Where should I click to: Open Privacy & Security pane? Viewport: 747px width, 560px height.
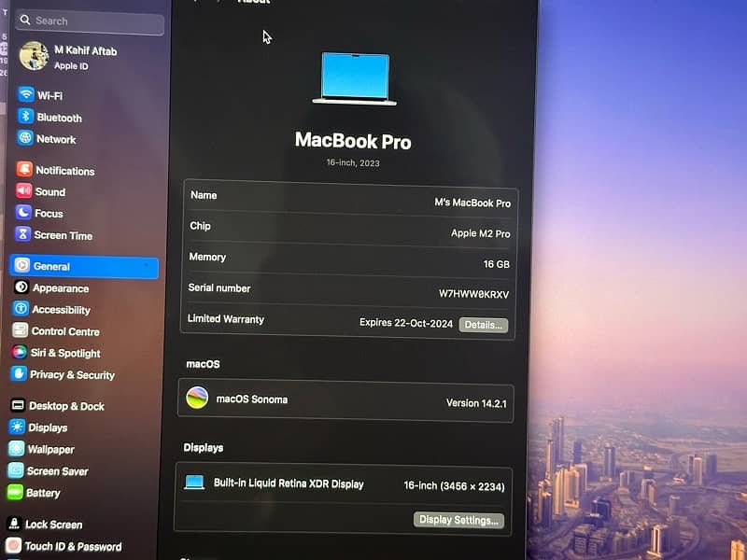pos(72,374)
